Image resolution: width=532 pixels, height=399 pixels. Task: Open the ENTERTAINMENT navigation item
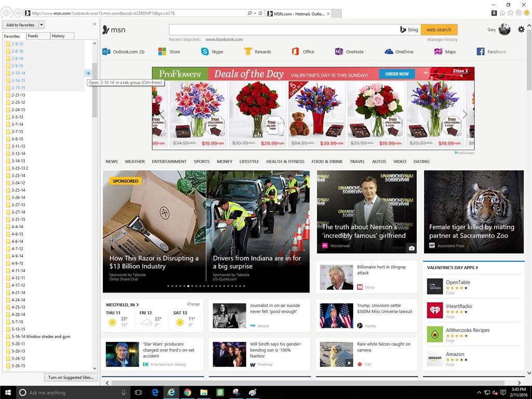coord(169,162)
